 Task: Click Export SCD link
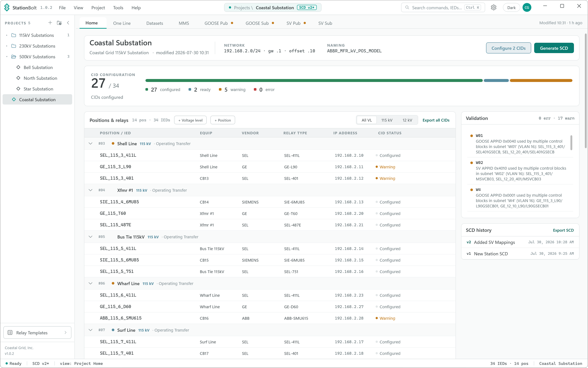coord(563,230)
